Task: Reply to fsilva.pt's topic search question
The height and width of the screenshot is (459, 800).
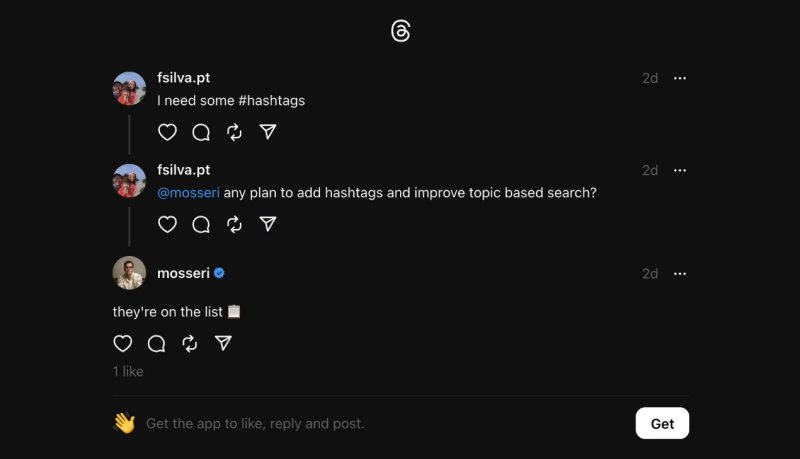Action: pos(201,224)
